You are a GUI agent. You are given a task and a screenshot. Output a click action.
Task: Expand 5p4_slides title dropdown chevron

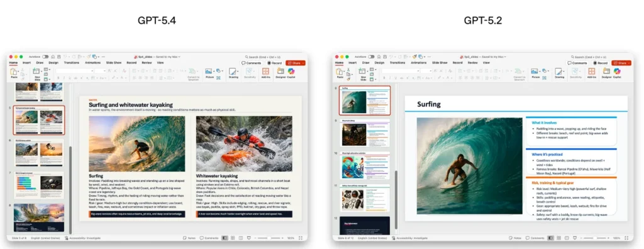tap(179, 57)
